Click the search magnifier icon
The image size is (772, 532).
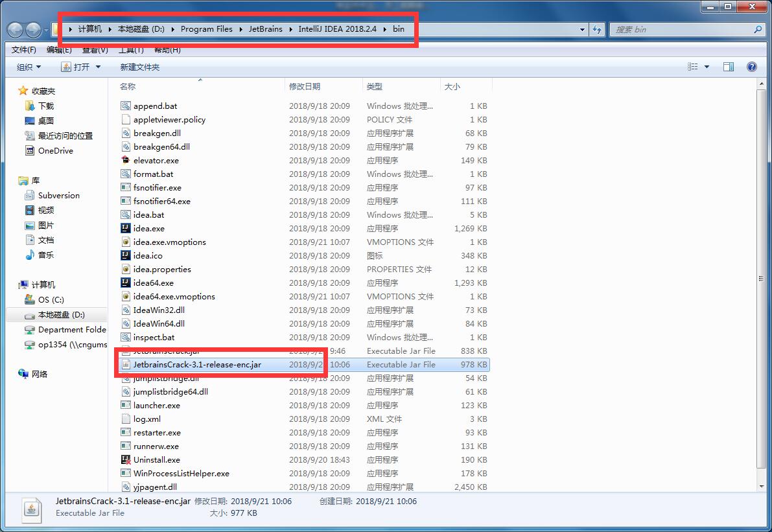758,30
